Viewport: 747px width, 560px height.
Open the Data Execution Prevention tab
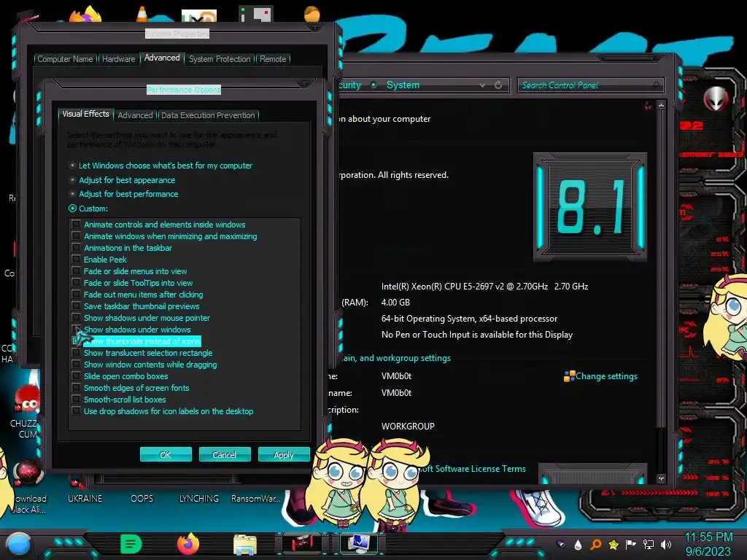click(x=208, y=115)
